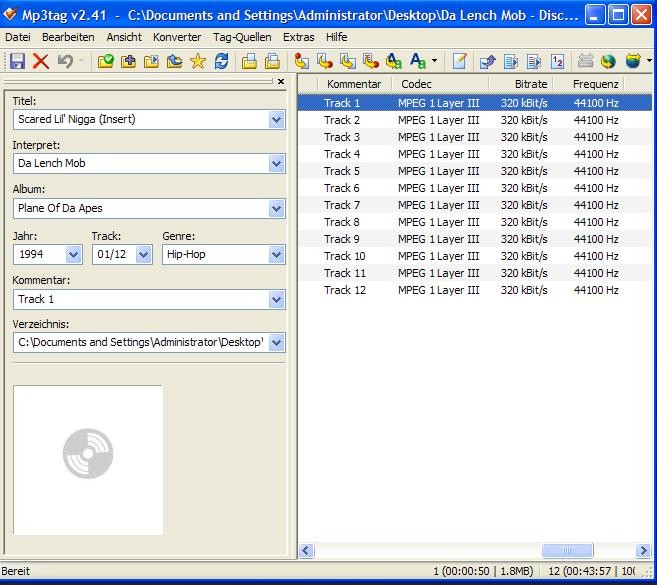Select the Track 8 row

point(475,222)
